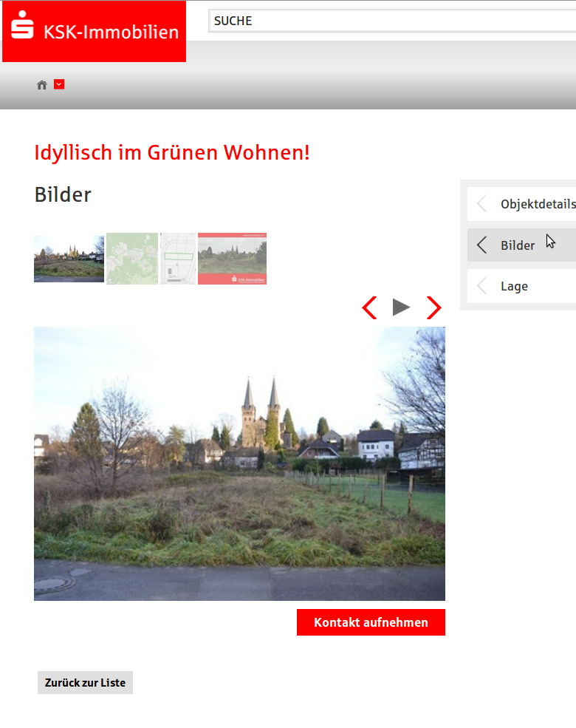Show the previous image with red left arrow
576x728 pixels.
(x=370, y=307)
